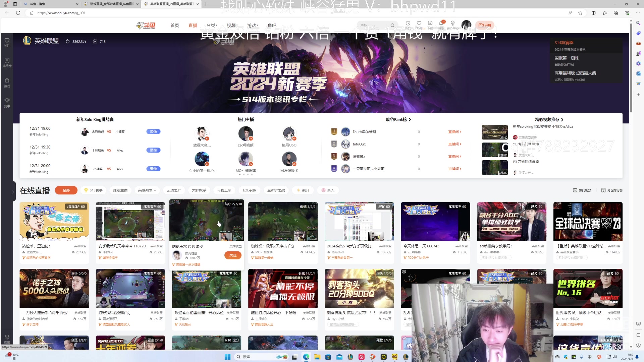Switch to the 首页 menu item
Screen dimensions: 644x362
coord(174,25)
